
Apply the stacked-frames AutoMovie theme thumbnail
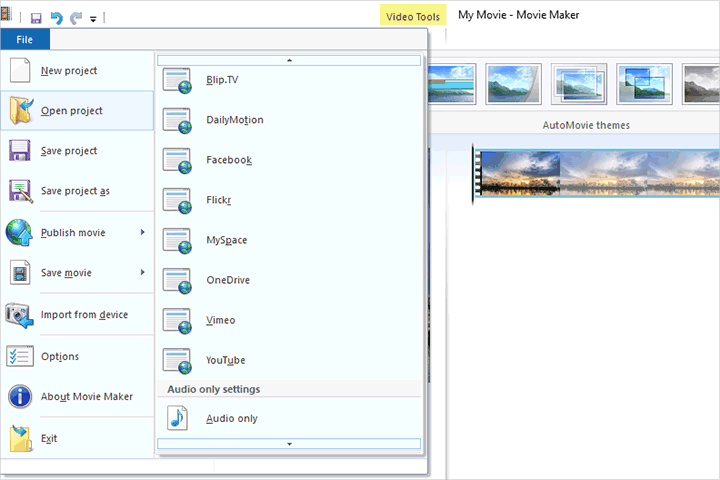coord(579,84)
